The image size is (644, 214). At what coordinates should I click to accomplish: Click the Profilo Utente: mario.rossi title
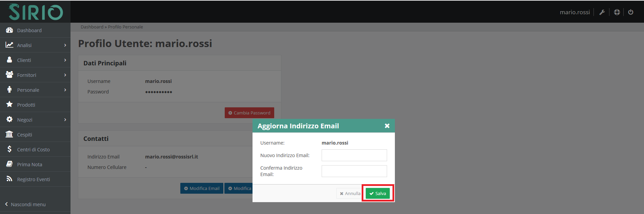pos(145,43)
